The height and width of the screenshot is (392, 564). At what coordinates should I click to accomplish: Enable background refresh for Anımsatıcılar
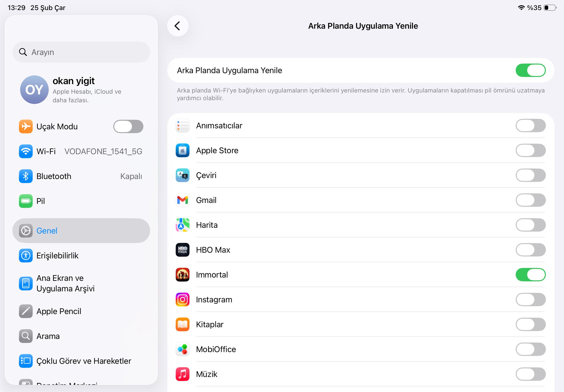(x=531, y=125)
